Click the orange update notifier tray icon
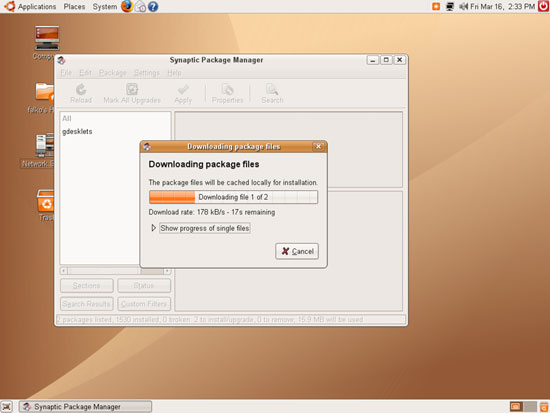 [x=436, y=6]
